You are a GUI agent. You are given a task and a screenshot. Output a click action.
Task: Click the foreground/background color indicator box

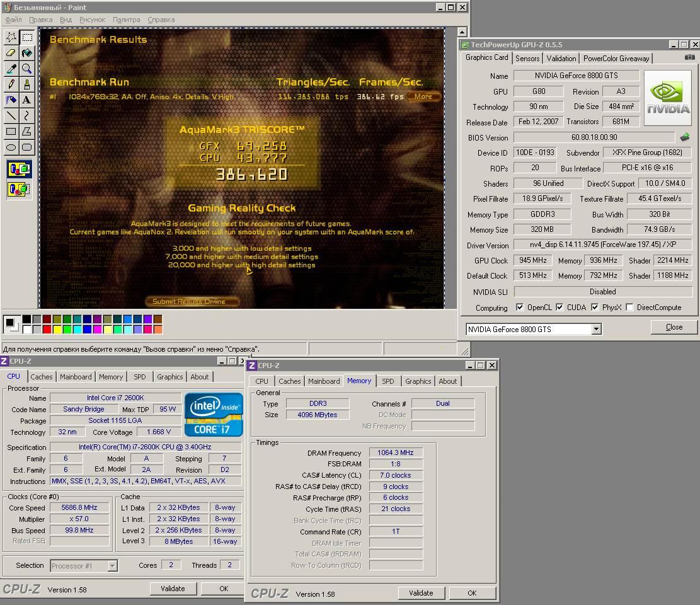pyautogui.click(x=11, y=324)
